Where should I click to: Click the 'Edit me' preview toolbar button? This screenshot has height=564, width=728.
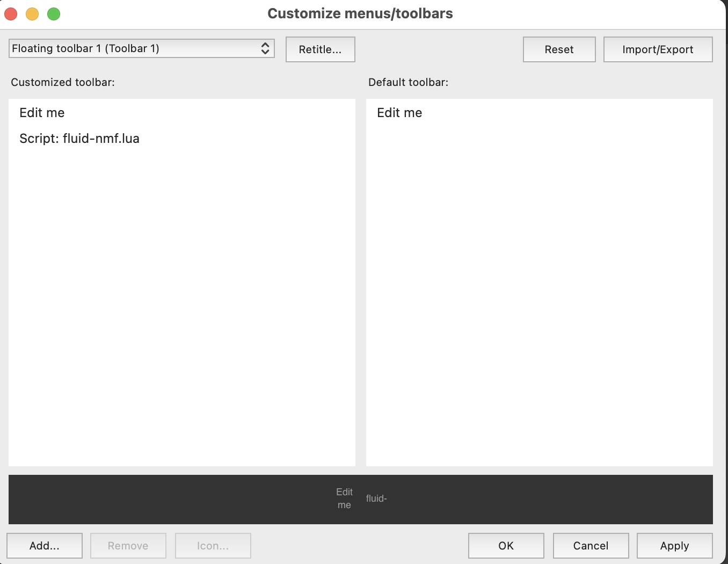pyautogui.click(x=344, y=498)
